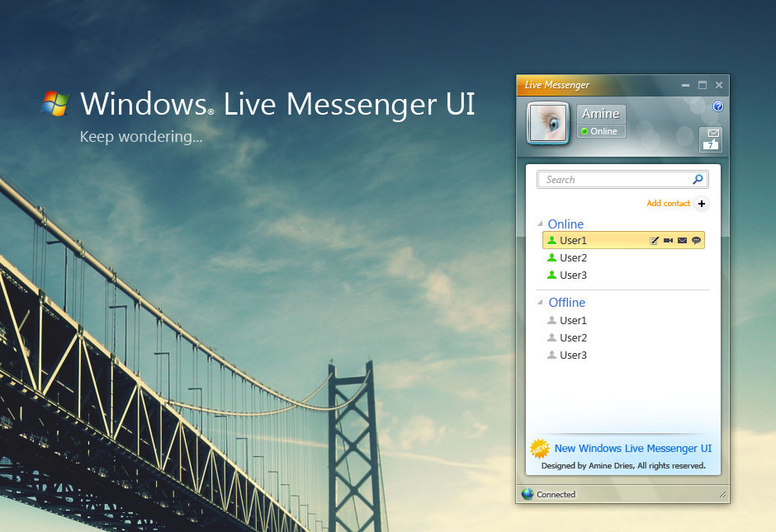Collapse the Online group triangle

click(540, 224)
